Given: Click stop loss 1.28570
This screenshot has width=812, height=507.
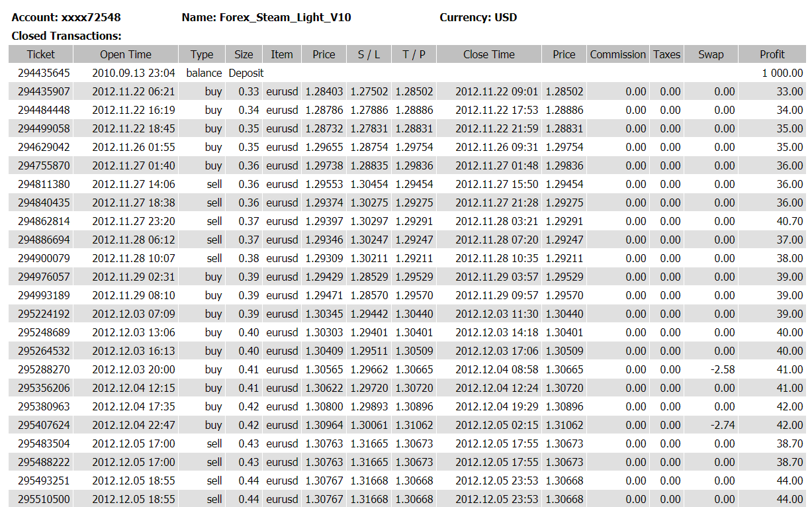Looking at the screenshot, I should [369, 295].
